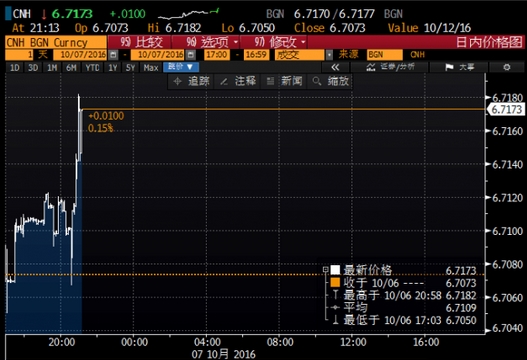Open the blue chart-type dropdown
Image resolution: width=527 pixels, height=360 pixels.
181,67
